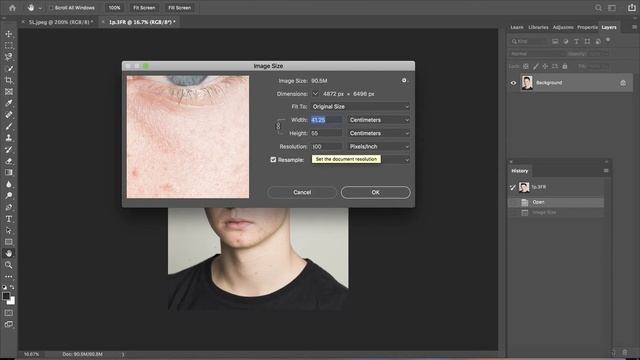The image size is (640, 360).
Task: Select the Healing Brush tool
Action: tap(9, 115)
